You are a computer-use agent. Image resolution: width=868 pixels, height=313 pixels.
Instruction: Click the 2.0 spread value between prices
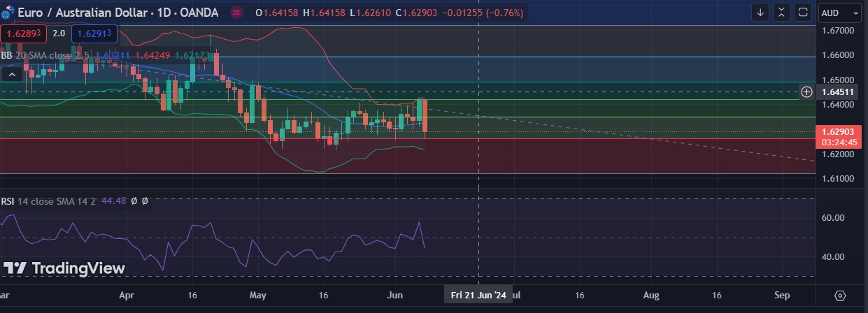tap(59, 33)
